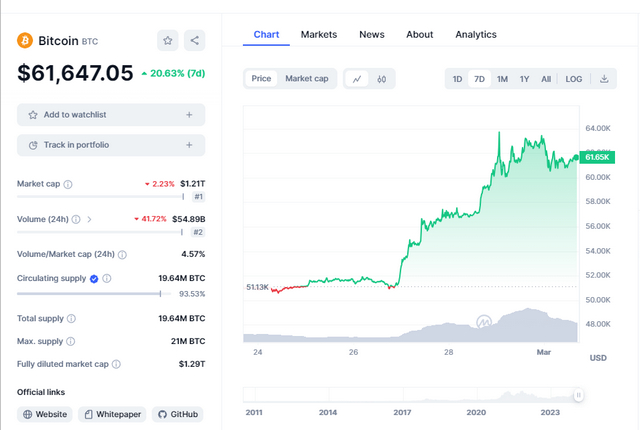Viewport: 640px width, 430px height.
Task: Click the 93.53% supply percentage
Action: click(192, 294)
